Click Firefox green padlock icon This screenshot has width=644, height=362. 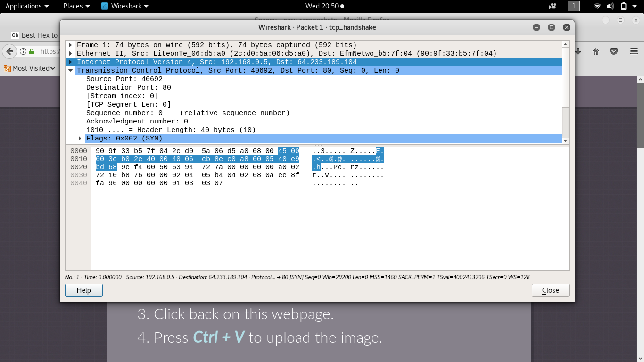tap(32, 51)
